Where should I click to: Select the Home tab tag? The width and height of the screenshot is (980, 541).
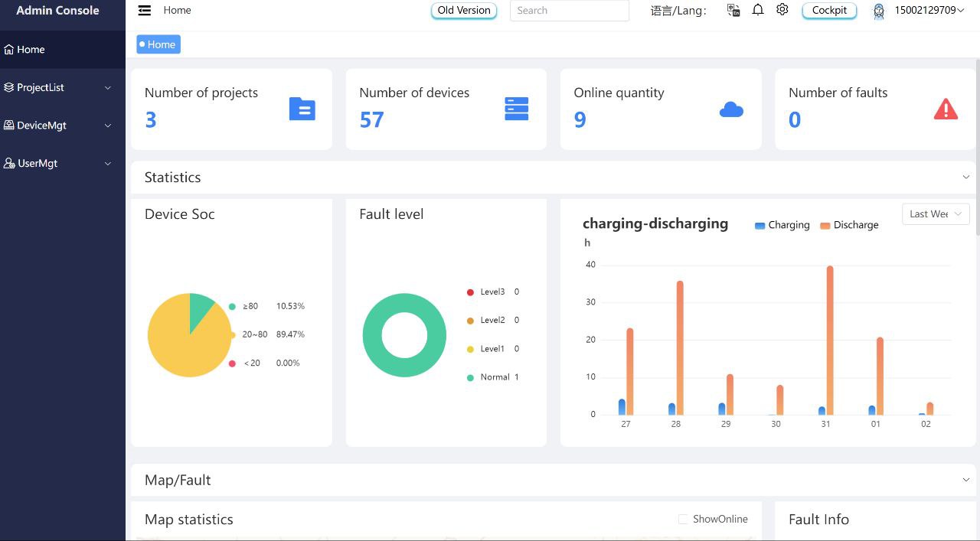158,44
